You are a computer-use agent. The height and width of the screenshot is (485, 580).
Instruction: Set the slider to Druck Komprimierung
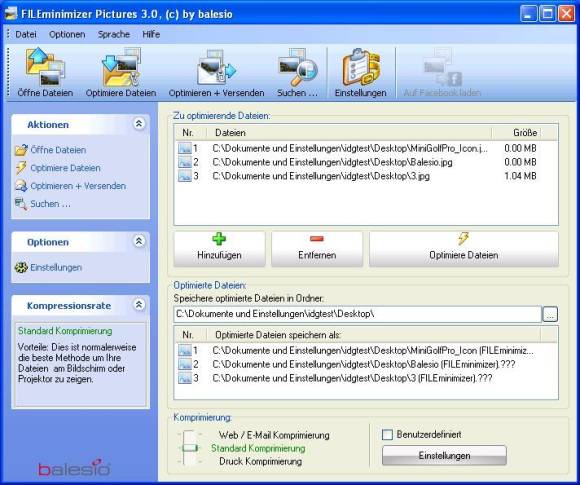(189, 461)
